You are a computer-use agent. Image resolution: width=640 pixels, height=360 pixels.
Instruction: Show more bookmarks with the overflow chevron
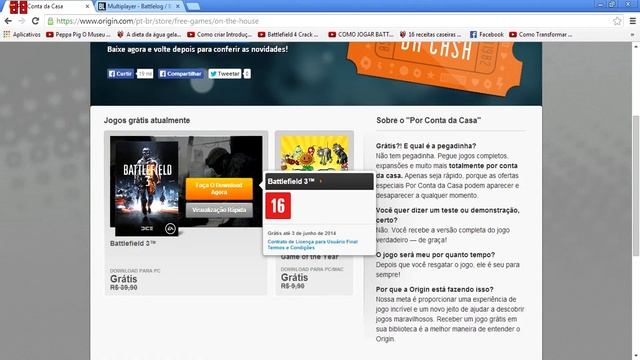coord(632,35)
